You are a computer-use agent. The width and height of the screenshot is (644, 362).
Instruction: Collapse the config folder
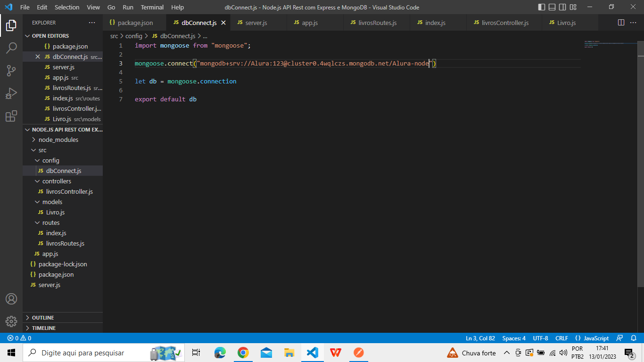tap(63, 160)
